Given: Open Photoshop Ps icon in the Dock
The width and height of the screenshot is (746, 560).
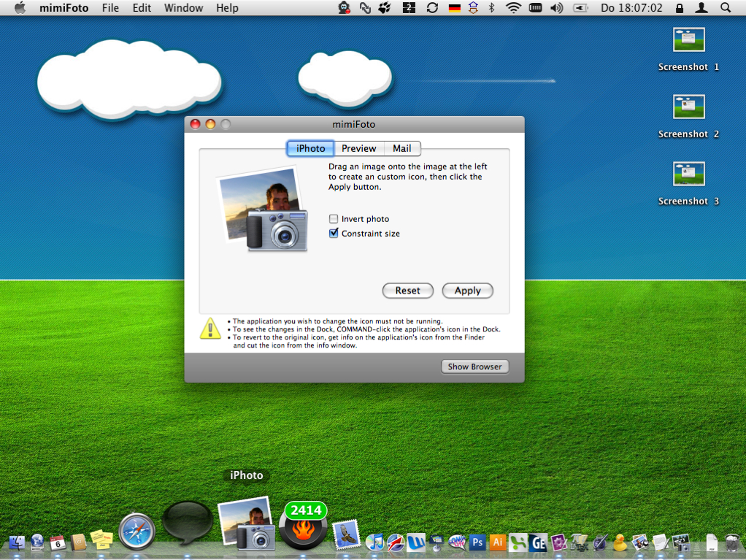Looking at the screenshot, I should click(477, 542).
